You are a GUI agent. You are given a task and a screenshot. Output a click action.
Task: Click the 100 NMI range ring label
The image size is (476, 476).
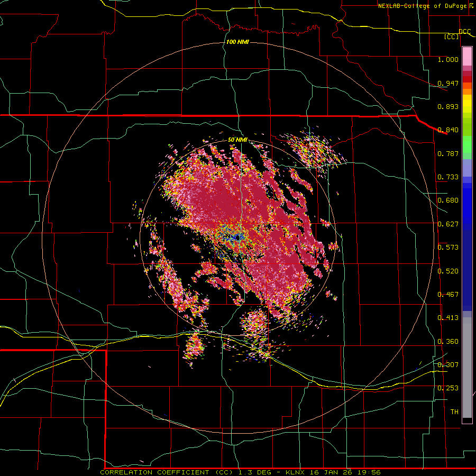click(237, 42)
